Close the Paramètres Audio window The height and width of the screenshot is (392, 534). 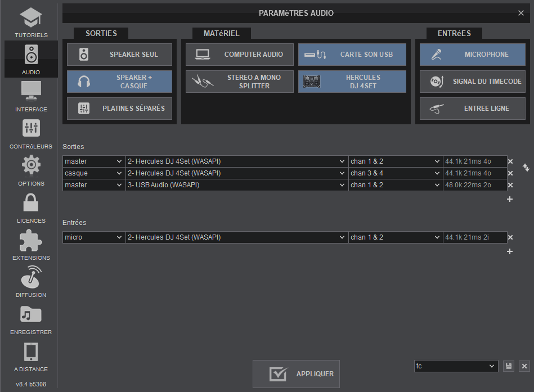click(521, 13)
